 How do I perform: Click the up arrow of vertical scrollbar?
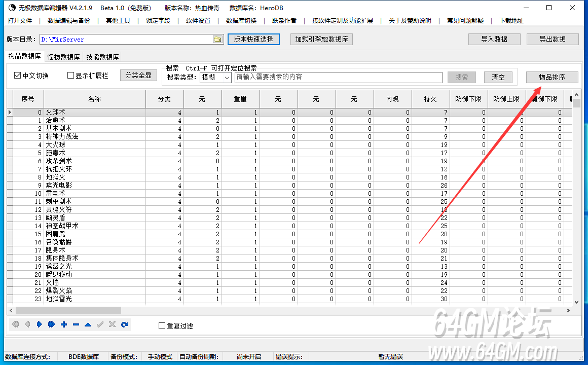coord(577,94)
